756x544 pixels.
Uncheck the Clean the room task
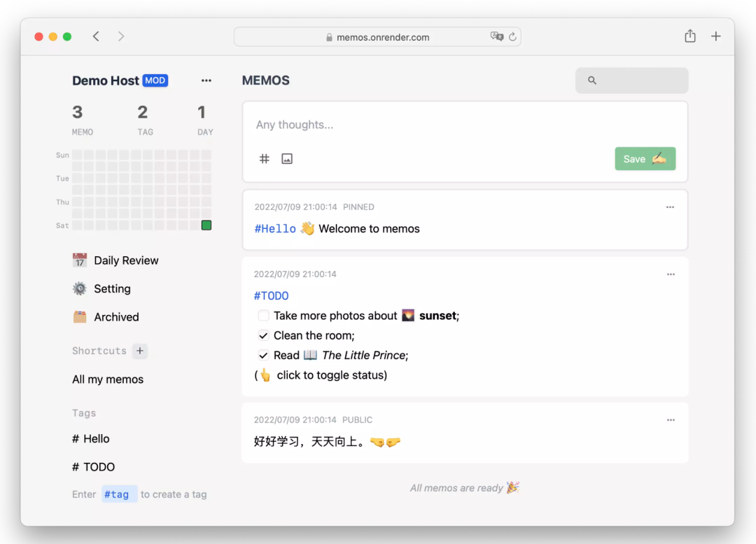[x=263, y=335]
